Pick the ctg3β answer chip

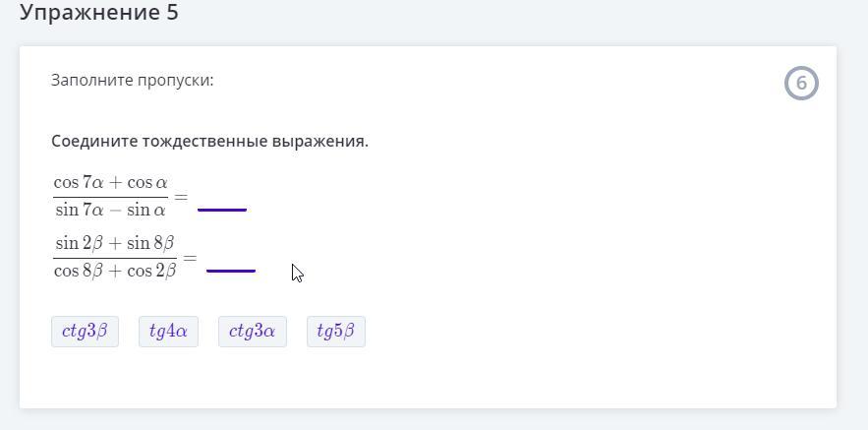tap(85, 332)
